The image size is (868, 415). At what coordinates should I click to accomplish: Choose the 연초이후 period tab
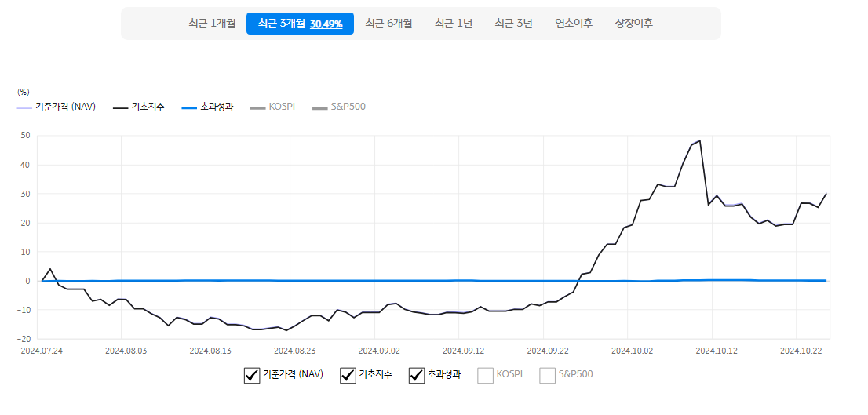coord(574,24)
